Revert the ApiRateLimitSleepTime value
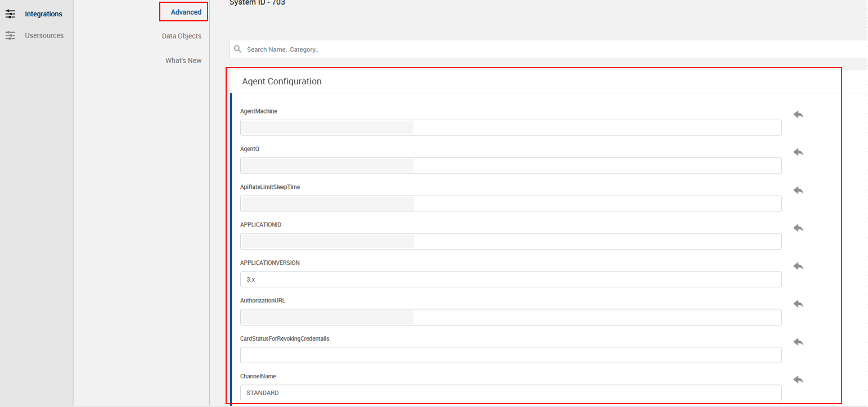The width and height of the screenshot is (868, 407). [x=798, y=190]
